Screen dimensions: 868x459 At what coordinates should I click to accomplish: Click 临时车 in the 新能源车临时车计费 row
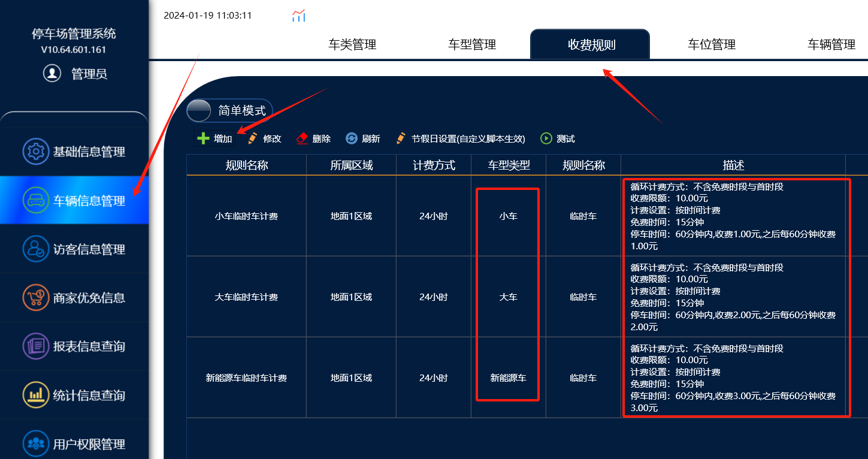[x=583, y=378]
